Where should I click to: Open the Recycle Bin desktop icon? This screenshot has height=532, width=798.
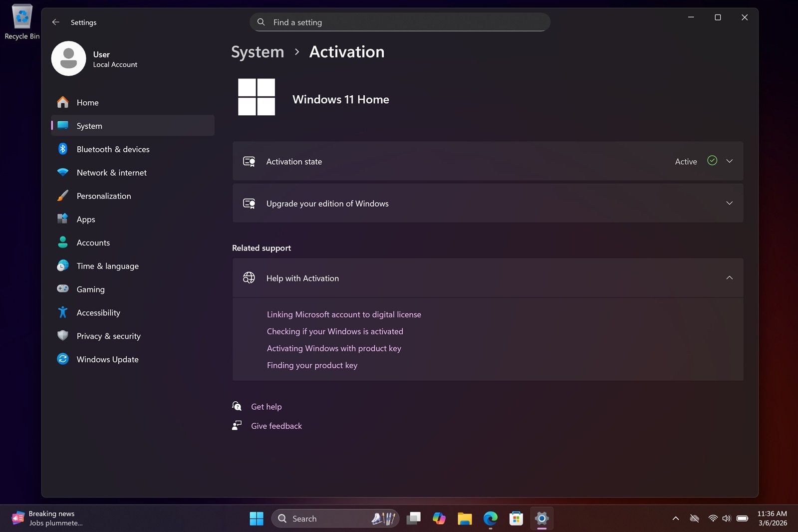pos(22,22)
